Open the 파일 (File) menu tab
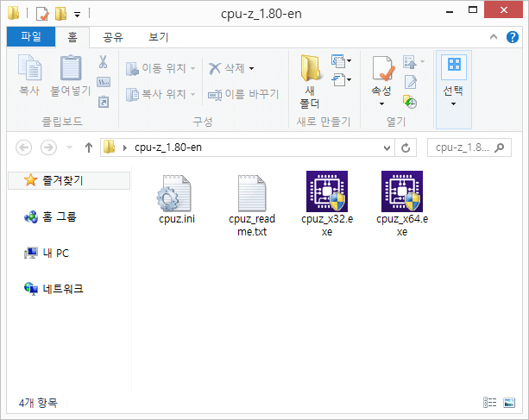 point(30,37)
